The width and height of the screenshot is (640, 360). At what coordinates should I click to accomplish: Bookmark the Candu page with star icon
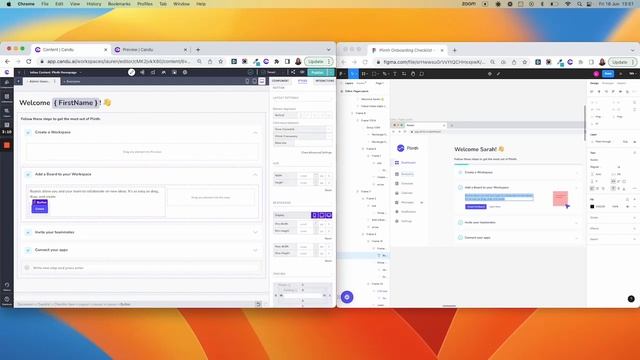pos(220,62)
